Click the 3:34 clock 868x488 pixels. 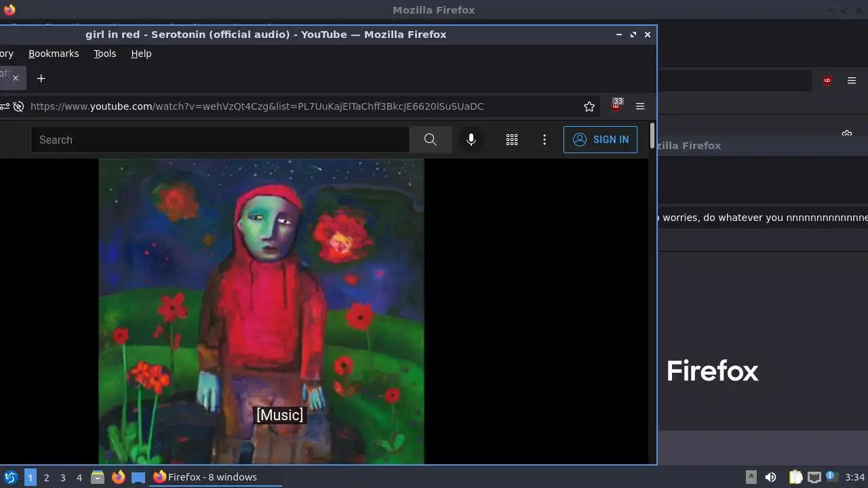click(855, 477)
